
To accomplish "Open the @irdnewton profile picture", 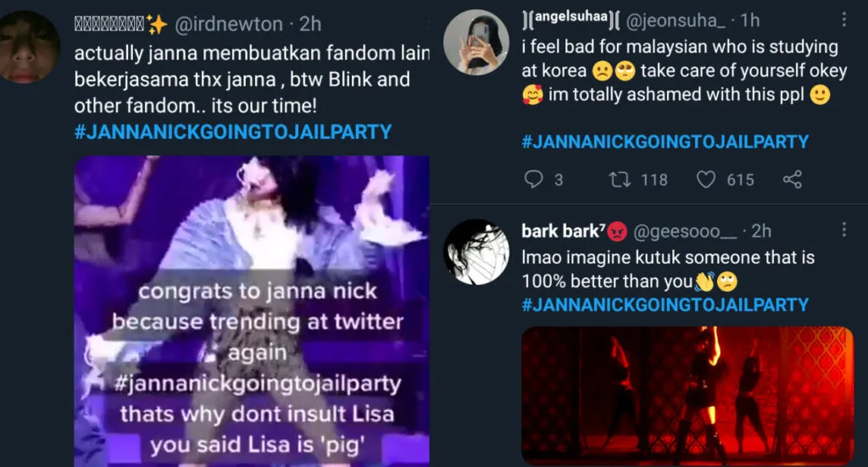I will tap(26, 47).
